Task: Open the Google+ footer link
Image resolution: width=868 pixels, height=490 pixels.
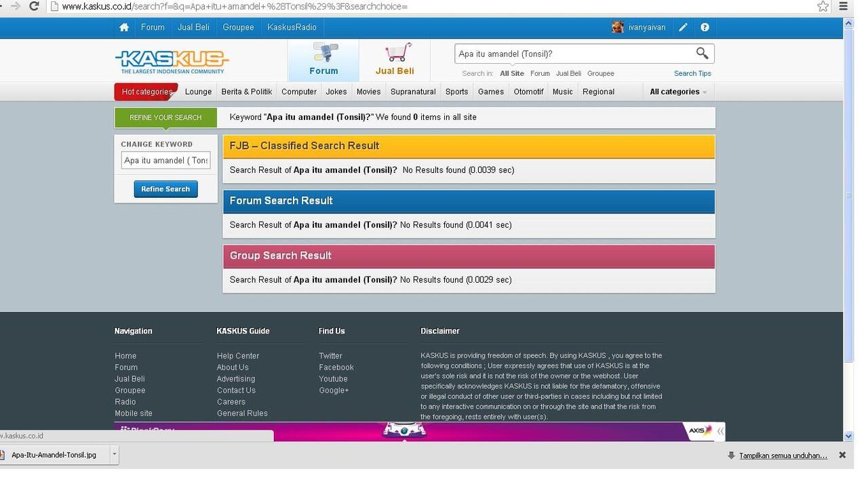Action: pos(334,390)
